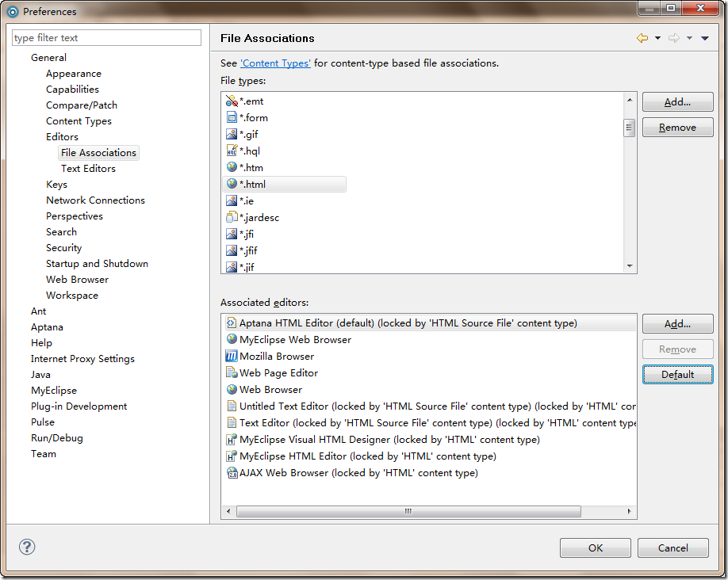Click the Web Browser editor icon
Image resolution: width=728 pixels, height=580 pixels.
point(232,389)
